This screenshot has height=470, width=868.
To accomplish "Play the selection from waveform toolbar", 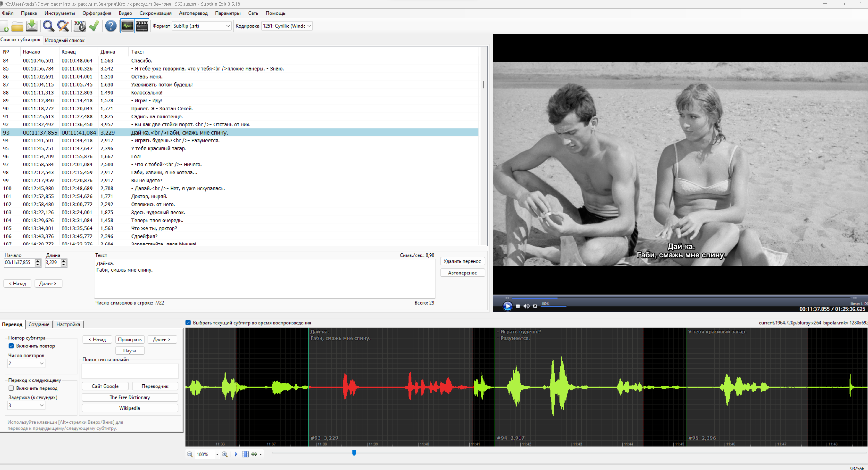I will click(x=236, y=454).
